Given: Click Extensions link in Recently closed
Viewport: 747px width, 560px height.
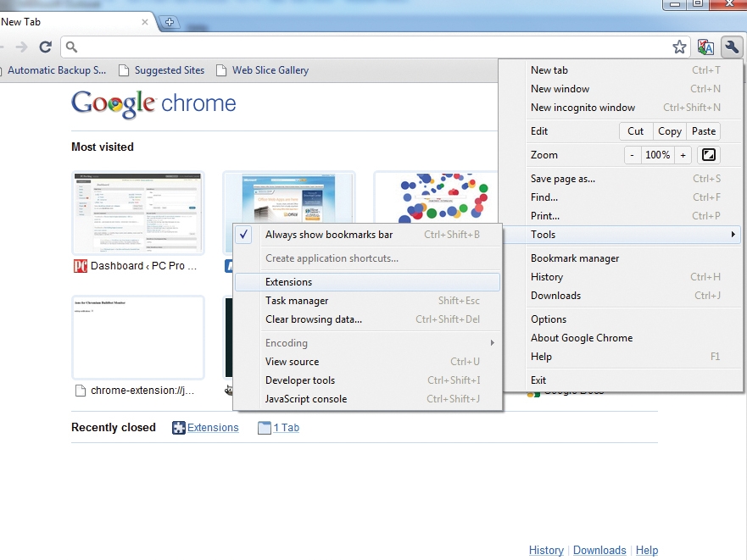Looking at the screenshot, I should point(213,428).
